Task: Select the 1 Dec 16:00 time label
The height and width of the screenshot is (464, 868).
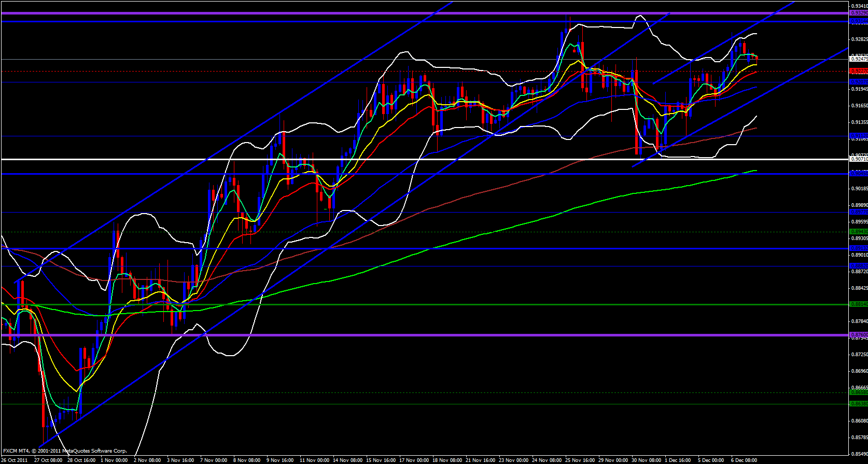Action: click(677, 460)
